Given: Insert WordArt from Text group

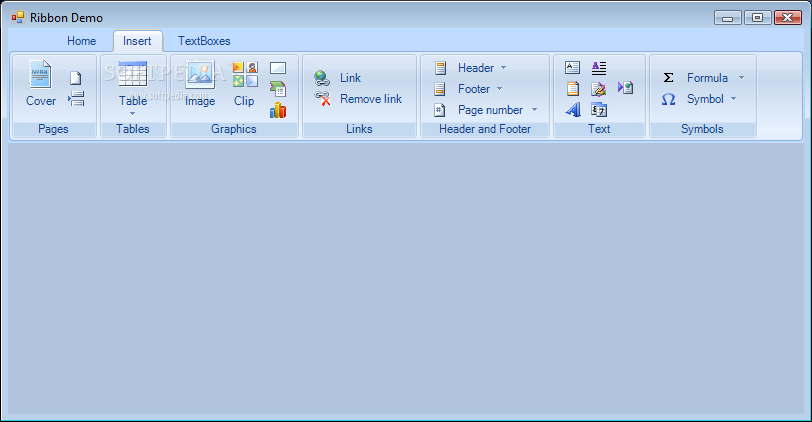Looking at the screenshot, I should pyautogui.click(x=572, y=110).
